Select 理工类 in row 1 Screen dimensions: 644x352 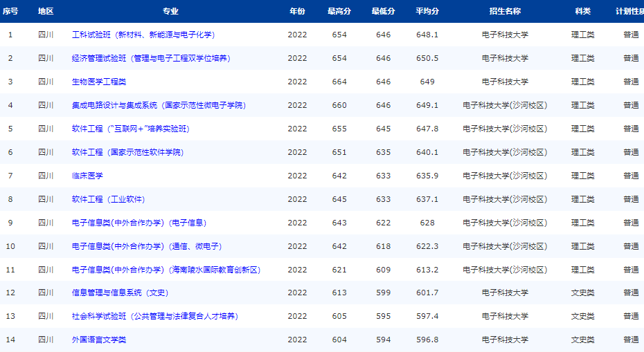[x=583, y=35]
